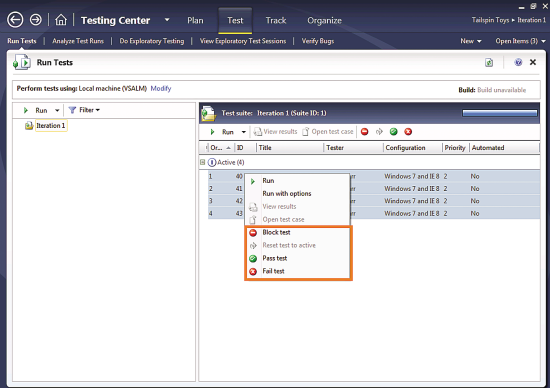Screen dimensions: 550x388
Task: Switch to the Test tab
Action: coord(235,20)
